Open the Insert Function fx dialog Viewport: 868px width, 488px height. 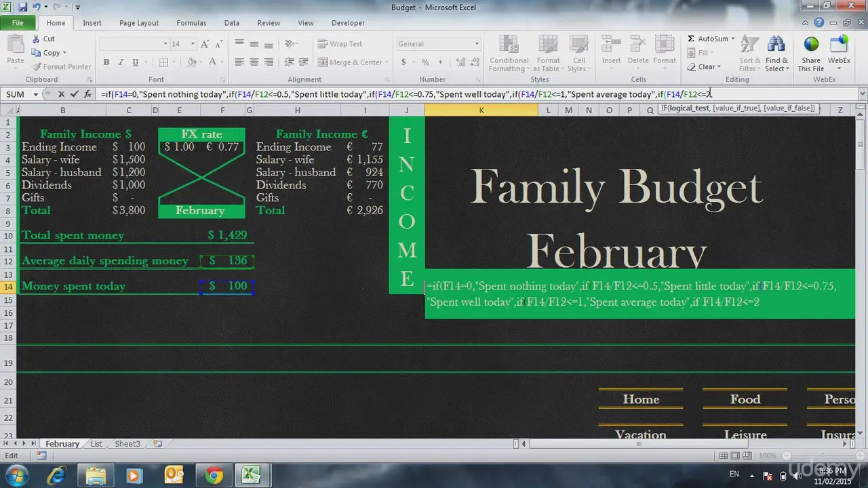point(87,94)
